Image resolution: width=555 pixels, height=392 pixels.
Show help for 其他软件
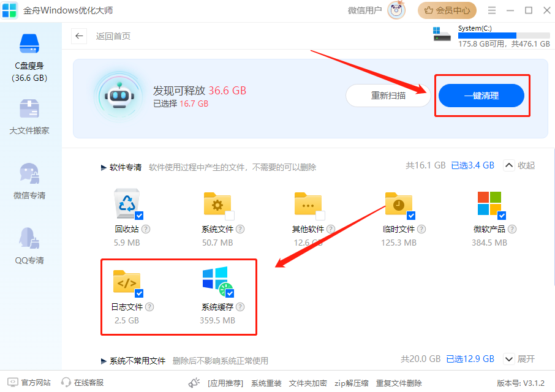(x=331, y=229)
